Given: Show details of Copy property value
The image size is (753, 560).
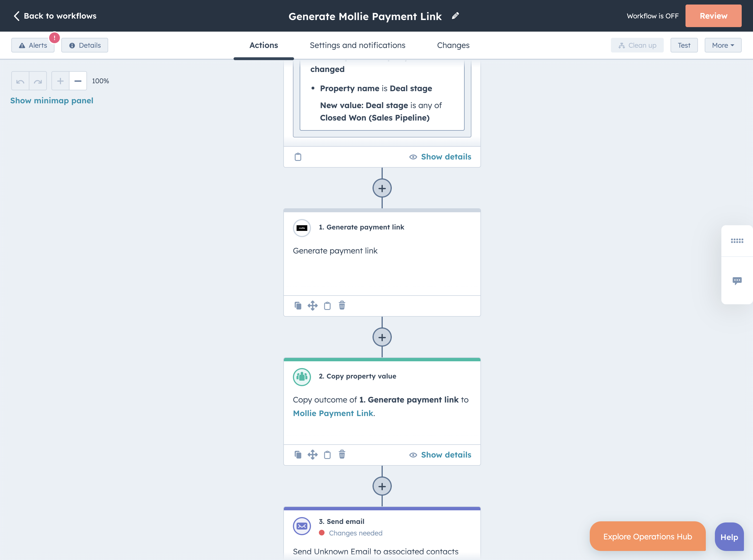Looking at the screenshot, I should coord(440,454).
